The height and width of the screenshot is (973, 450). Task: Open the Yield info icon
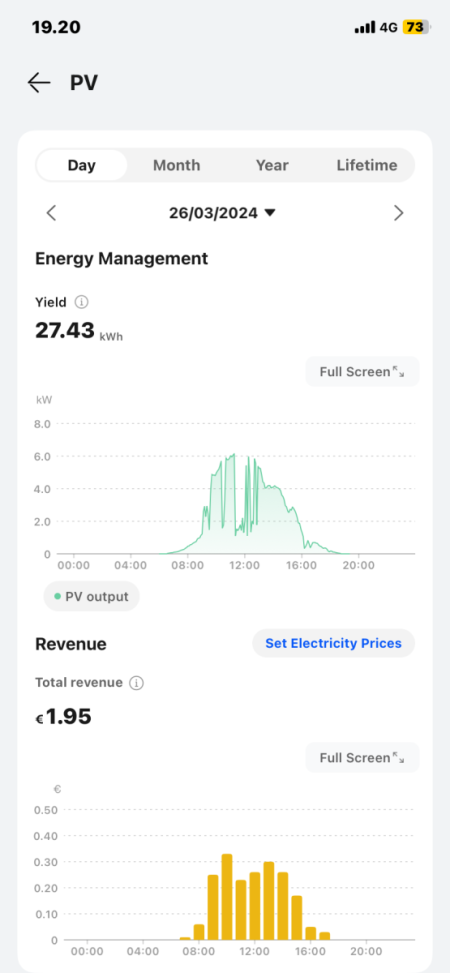(x=81, y=302)
